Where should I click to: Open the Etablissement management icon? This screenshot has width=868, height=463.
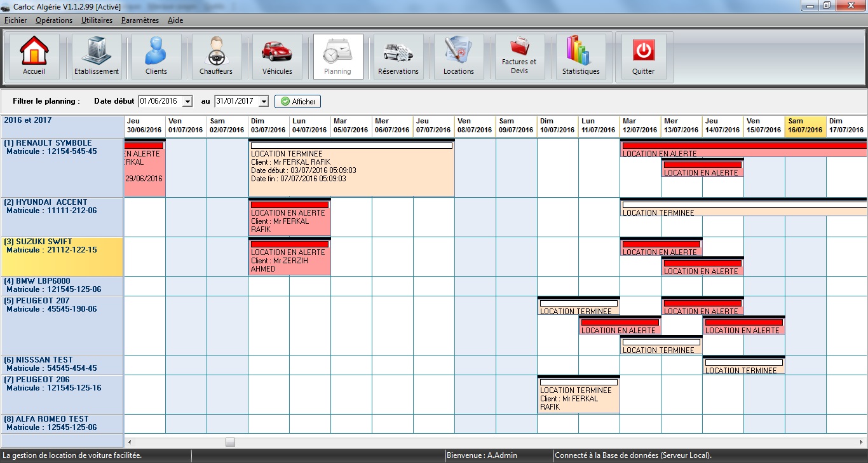pos(95,56)
